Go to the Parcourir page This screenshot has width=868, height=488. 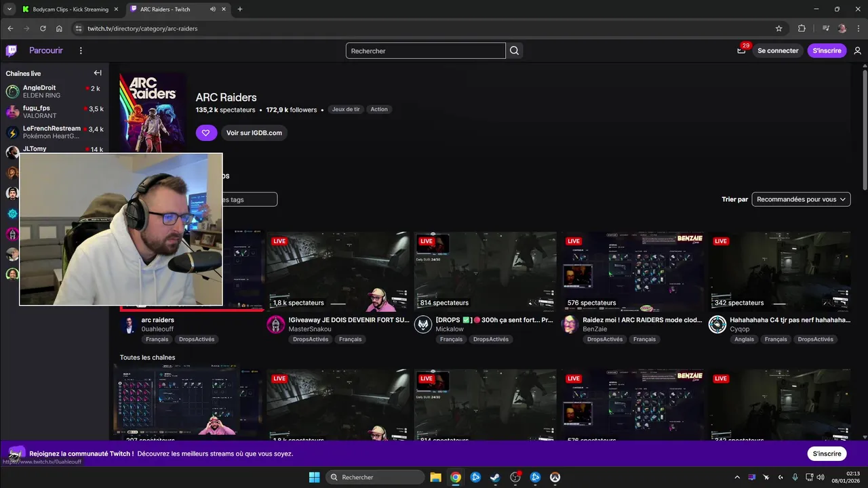point(46,51)
